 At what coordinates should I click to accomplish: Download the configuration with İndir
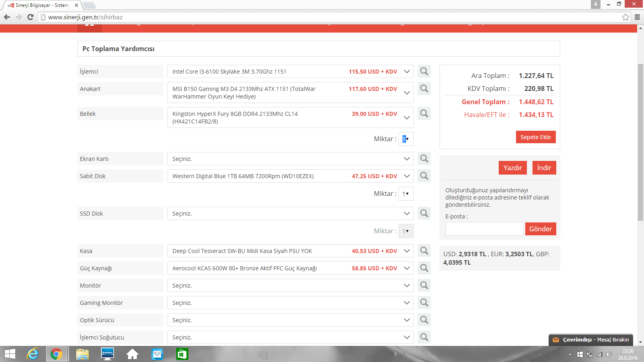pyautogui.click(x=544, y=168)
